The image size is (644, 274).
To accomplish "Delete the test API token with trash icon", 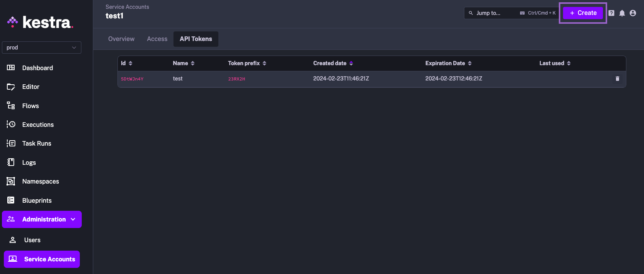I will point(617,79).
